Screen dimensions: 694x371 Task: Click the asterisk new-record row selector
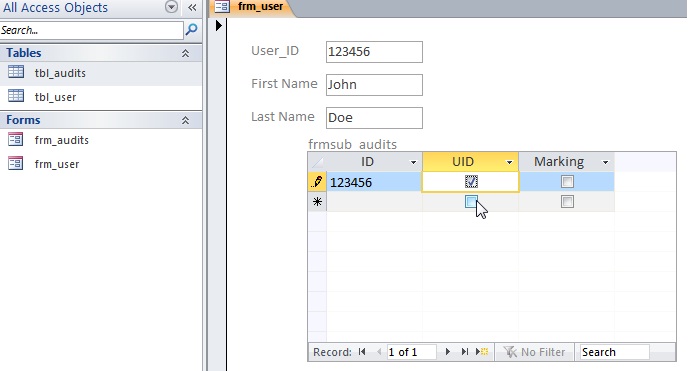[317, 202]
